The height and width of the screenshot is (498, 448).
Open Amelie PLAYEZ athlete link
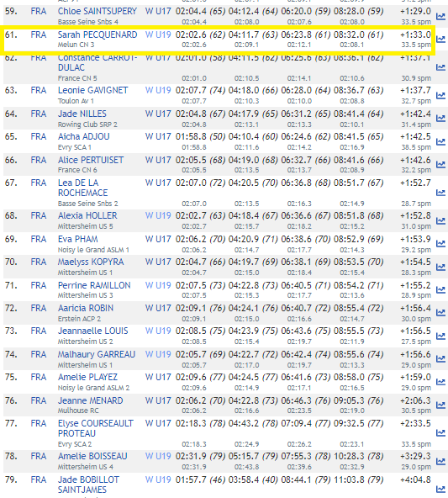point(87,378)
